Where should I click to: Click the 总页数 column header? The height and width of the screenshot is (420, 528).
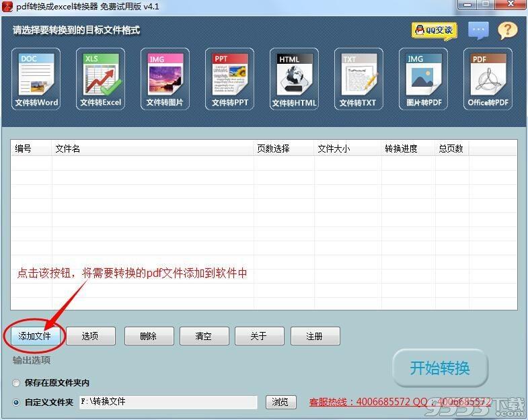[x=452, y=149]
